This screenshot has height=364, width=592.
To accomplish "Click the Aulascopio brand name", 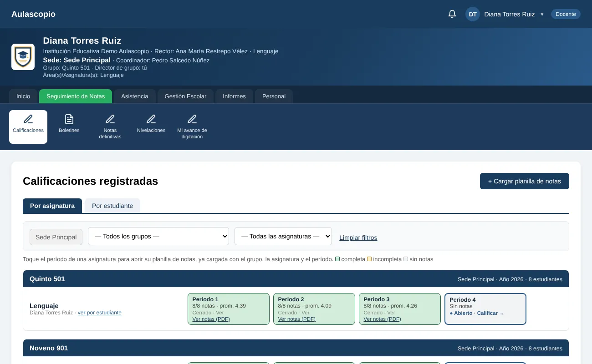I will pyautogui.click(x=33, y=14).
